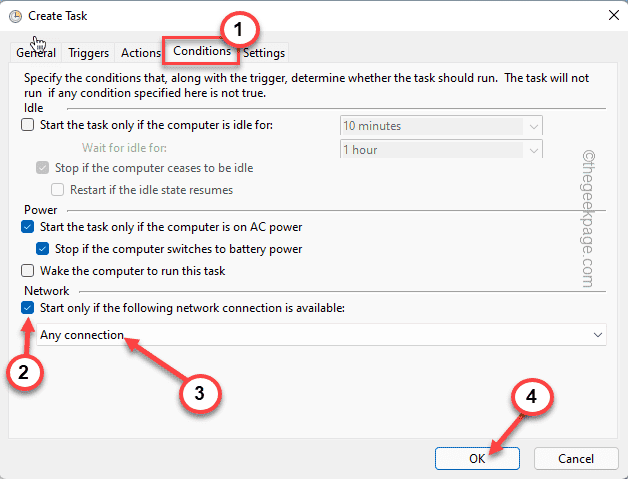The height and width of the screenshot is (479, 628).
Task: Uncheck start only on AC power
Action: 27,227
